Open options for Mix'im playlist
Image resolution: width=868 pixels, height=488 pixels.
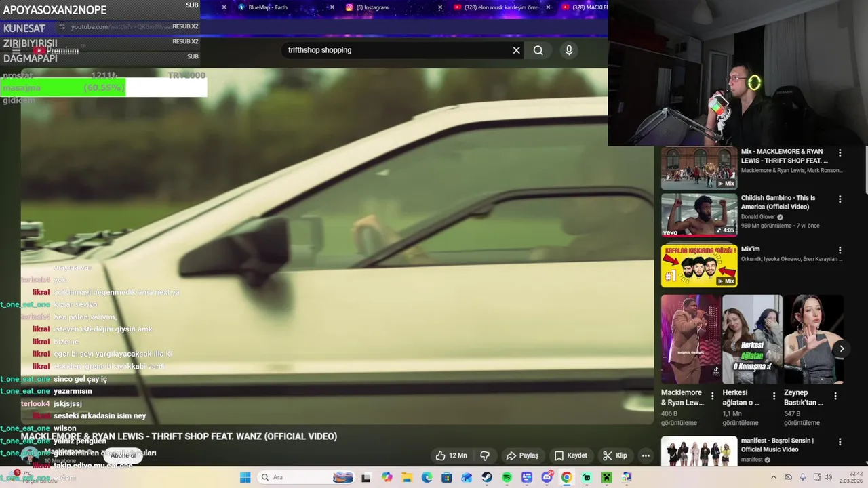click(x=840, y=250)
